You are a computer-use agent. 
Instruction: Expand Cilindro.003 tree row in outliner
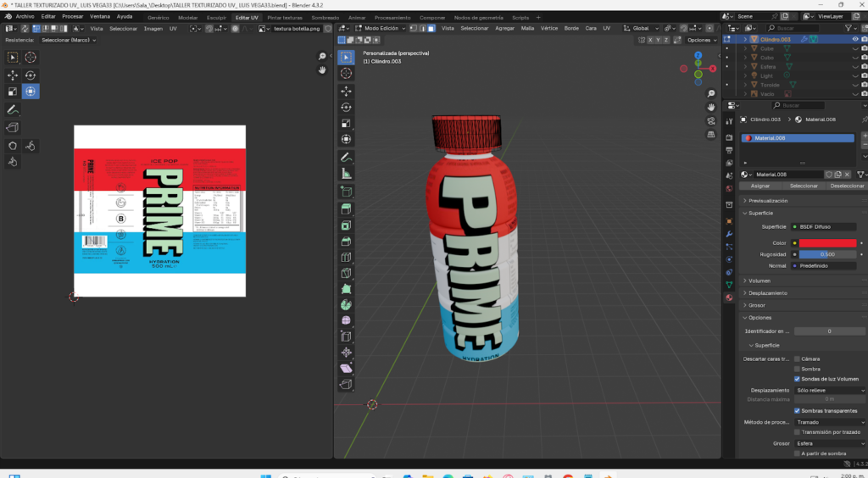[745, 39]
